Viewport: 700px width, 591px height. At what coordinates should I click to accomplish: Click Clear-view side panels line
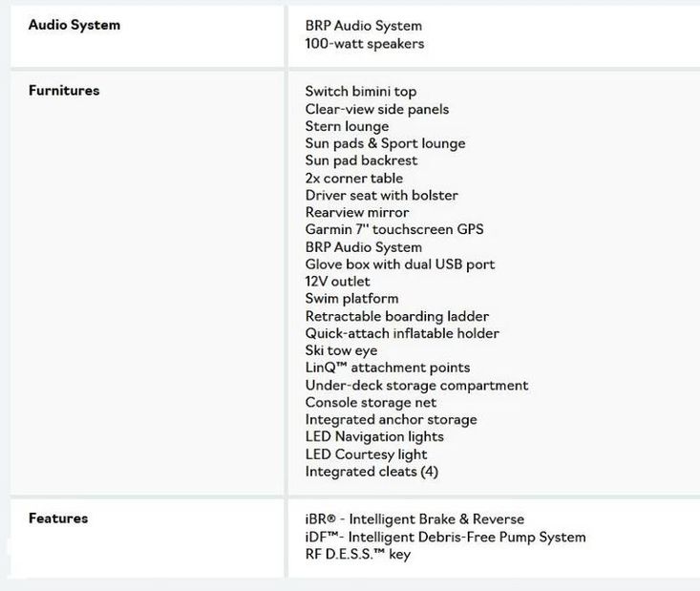coord(377,109)
